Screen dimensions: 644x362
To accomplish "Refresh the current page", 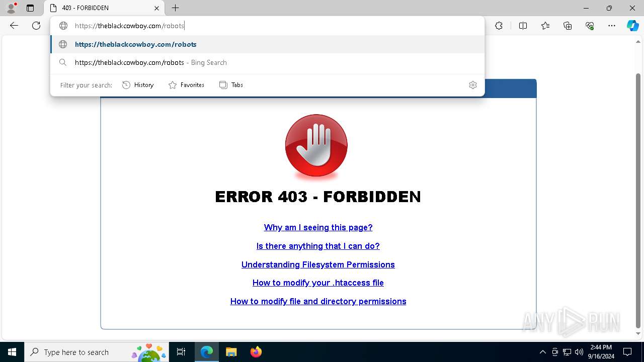I will point(36,26).
